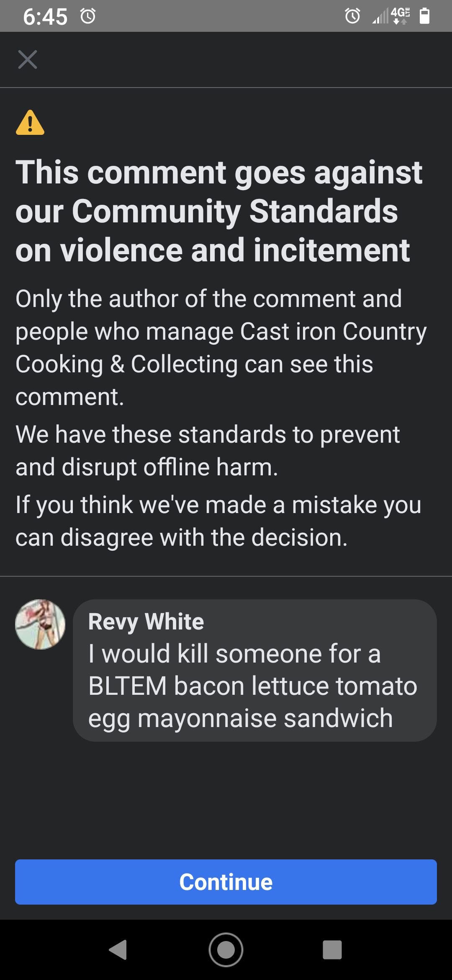
Task: Click the yellow warning triangle icon
Action: click(29, 124)
